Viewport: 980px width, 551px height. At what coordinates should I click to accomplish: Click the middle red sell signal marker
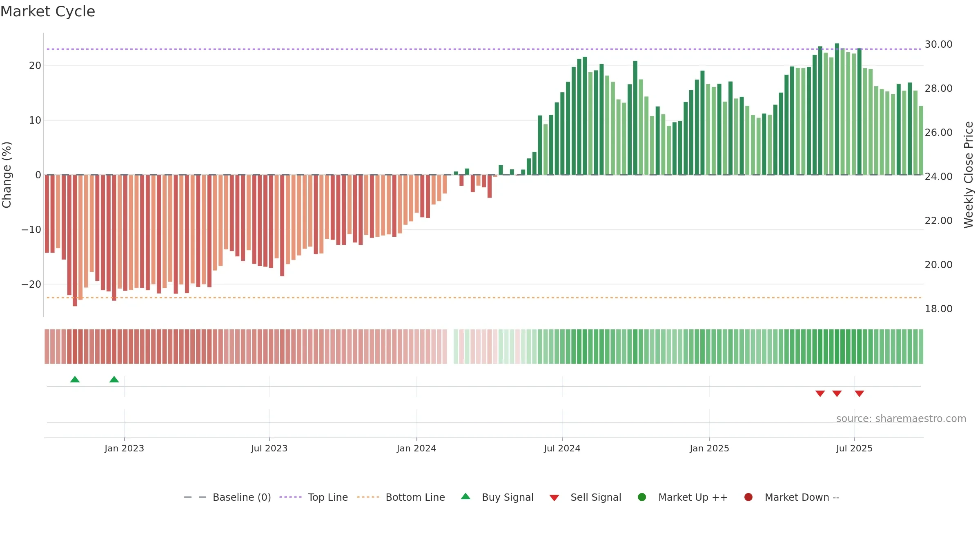[837, 393]
